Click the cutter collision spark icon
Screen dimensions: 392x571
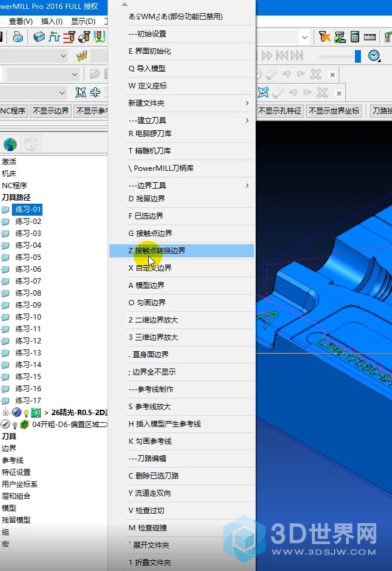coord(324,37)
